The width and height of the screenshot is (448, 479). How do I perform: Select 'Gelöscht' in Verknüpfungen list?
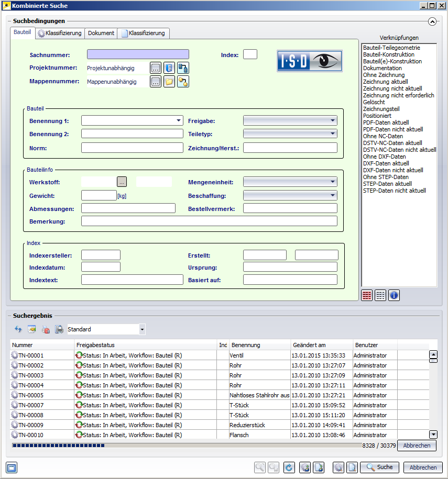(x=374, y=102)
